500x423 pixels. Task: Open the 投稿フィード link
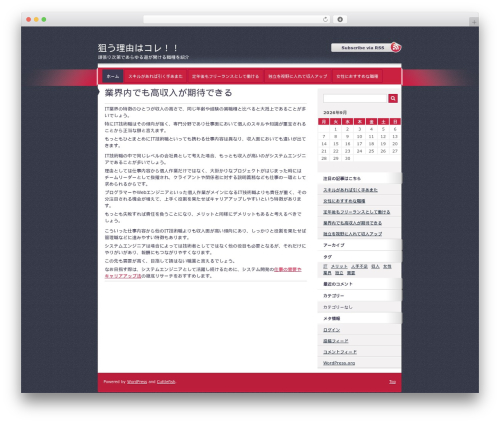pyautogui.click(x=336, y=341)
